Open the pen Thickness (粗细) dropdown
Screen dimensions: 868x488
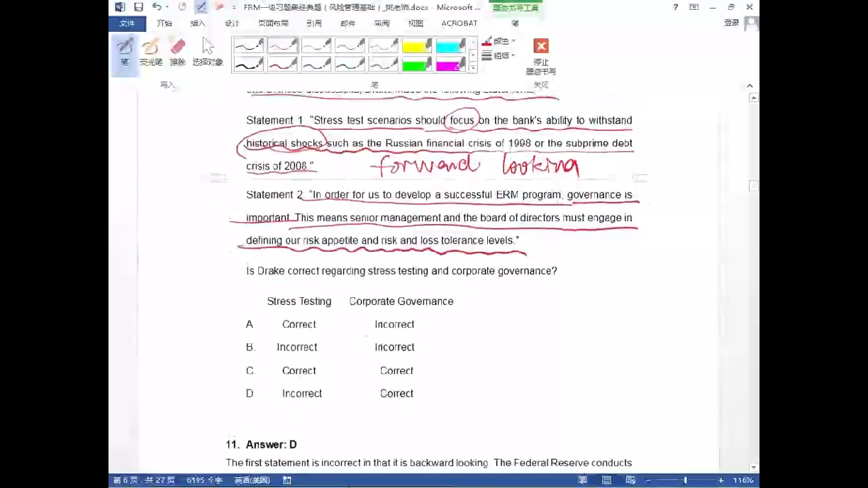pyautogui.click(x=499, y=55)
